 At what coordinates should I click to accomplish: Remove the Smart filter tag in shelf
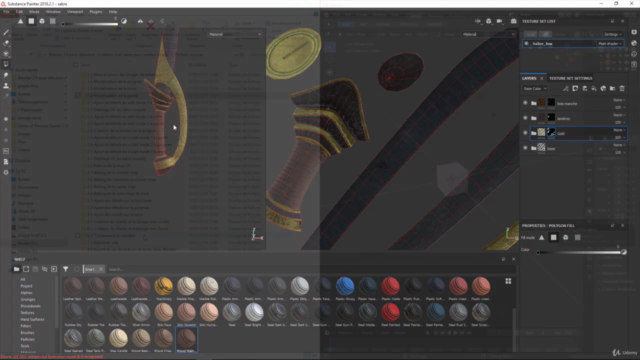pyautogui.click(x=101, y=269)
